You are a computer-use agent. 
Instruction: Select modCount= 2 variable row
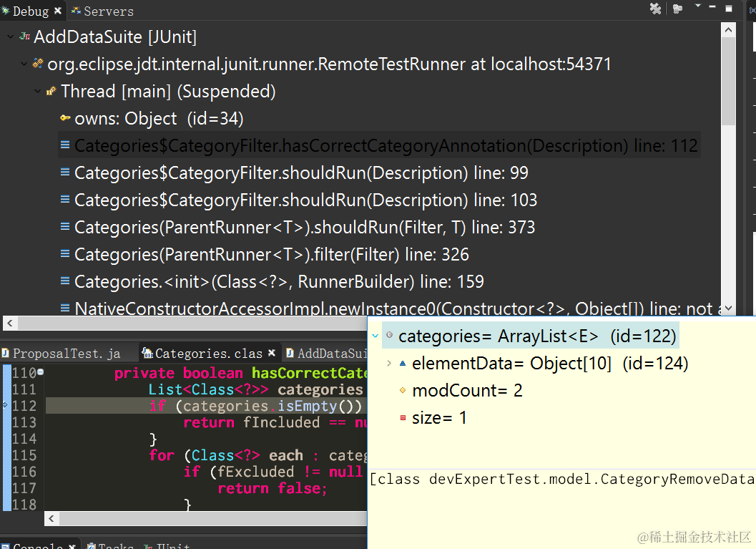tap(467, 390)
